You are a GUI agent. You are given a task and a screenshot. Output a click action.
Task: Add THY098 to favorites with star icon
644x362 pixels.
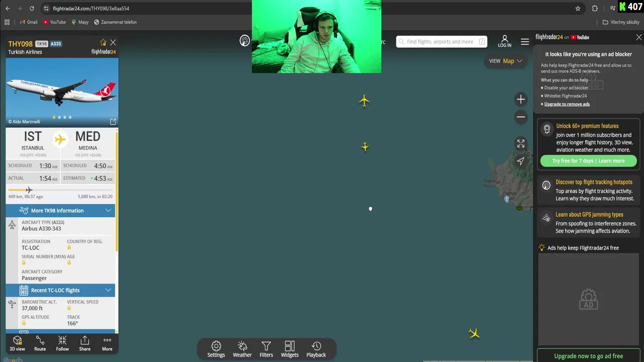[x=103, y=43]
